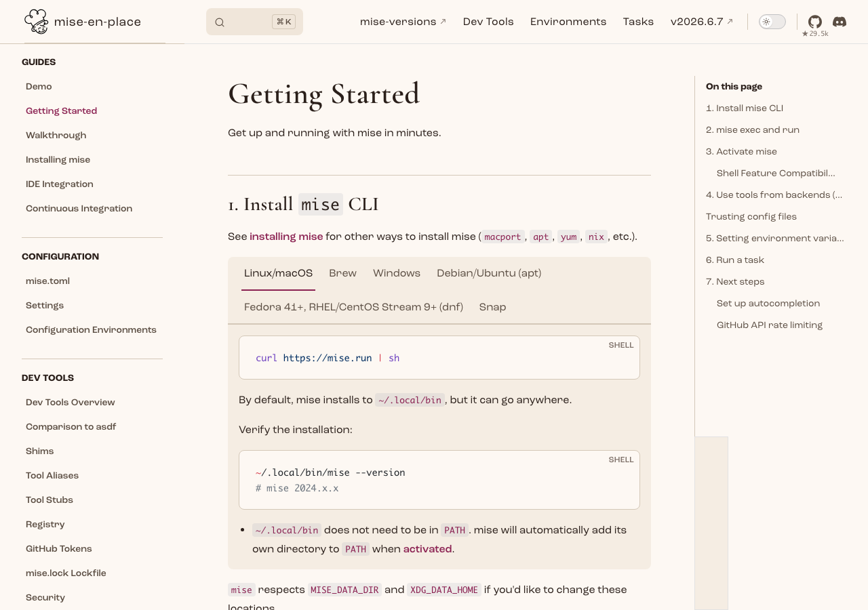This screenshot has height=610, width=868.
Task: Select the Linux/macOS install tab
Action: point(278,273)
